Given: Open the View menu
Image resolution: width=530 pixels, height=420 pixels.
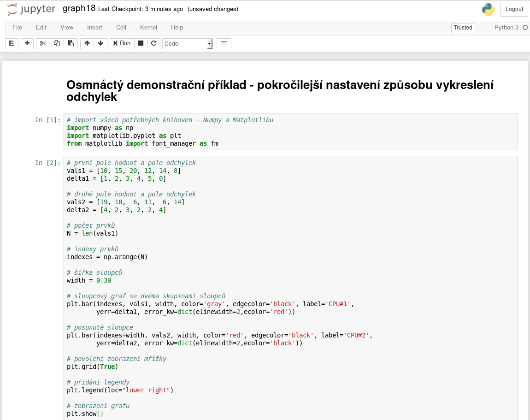Looking at the screenshot, I should (67, 27).
